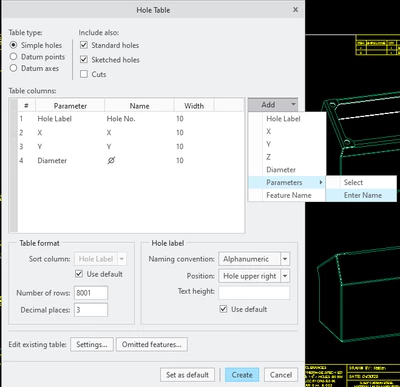Click the Hole upper right position value
Image resolution: width=400 pixels, height=387 pixels.
click(249, 276)
